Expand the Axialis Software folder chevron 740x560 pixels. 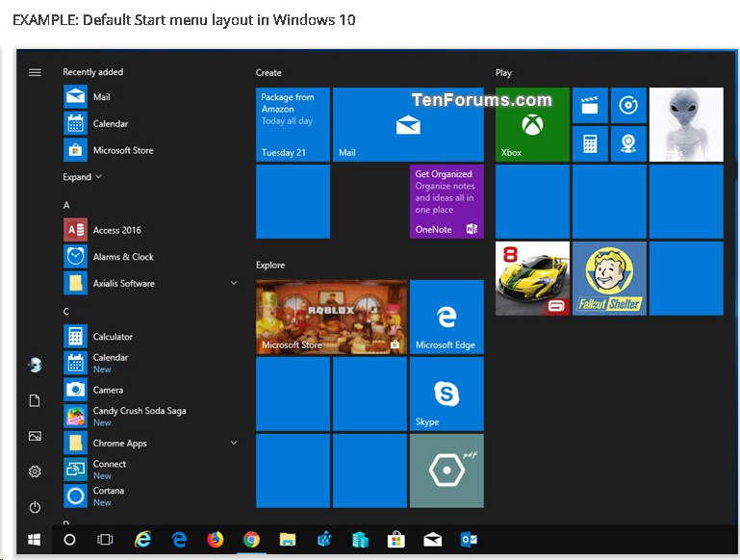[x=234, y=283]
